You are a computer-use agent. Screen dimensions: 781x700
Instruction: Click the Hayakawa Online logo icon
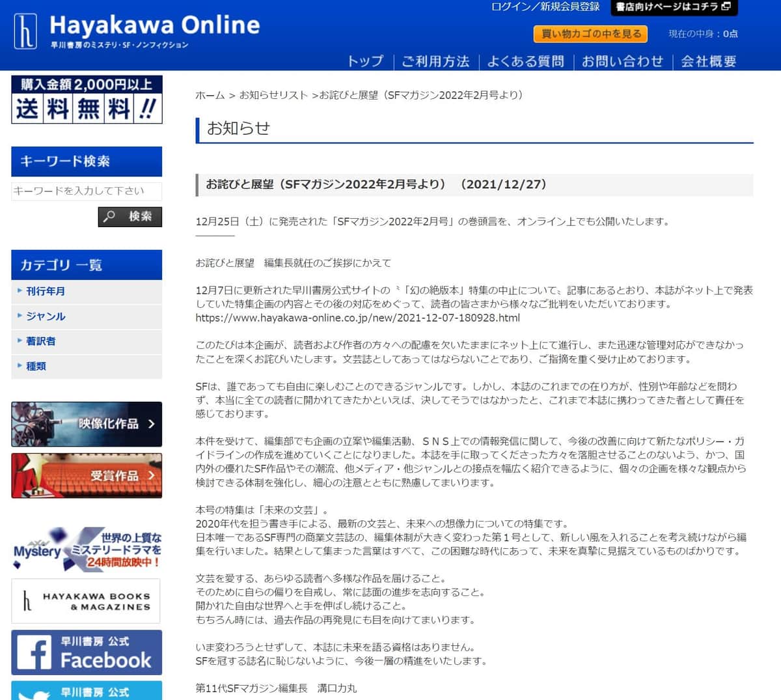[25, 31]
